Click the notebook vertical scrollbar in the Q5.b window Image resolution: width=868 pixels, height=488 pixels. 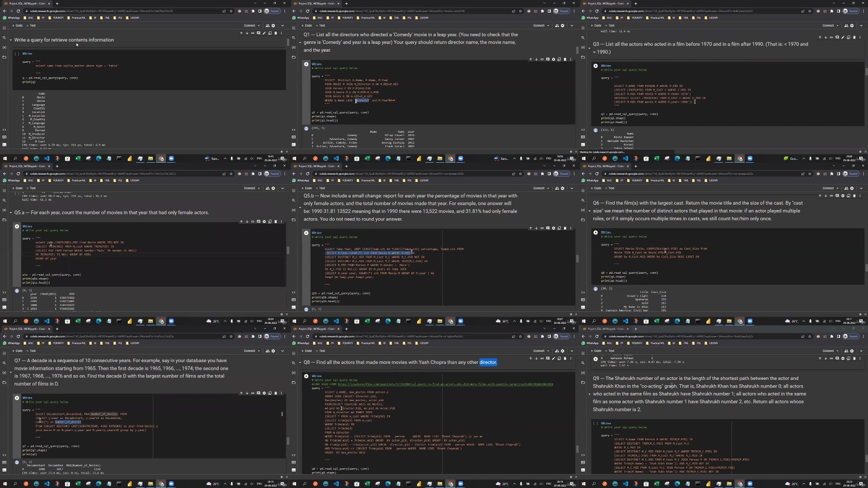(x=577, y=259)
